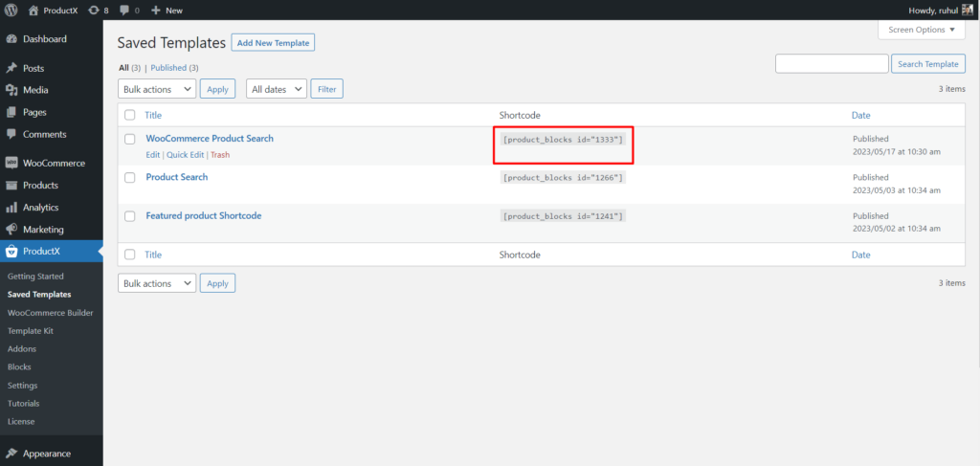The image size is (980, 466).
Task: Click Trash under WooCommerce Product Search
Action: [220, 155]
